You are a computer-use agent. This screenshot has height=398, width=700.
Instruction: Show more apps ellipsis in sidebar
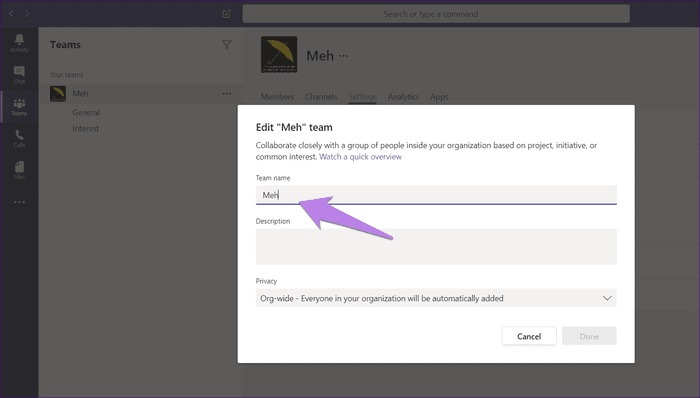19,202
